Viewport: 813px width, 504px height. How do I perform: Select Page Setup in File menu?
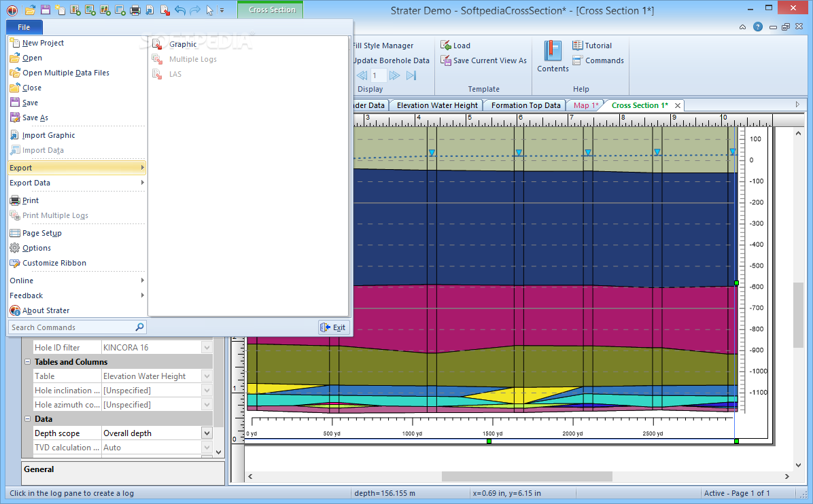tap(77, 233)
